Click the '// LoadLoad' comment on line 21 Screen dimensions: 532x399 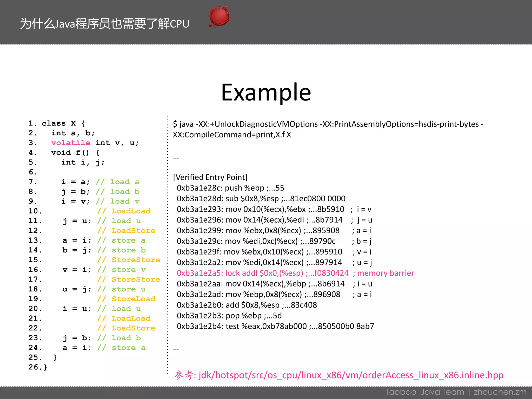pos(124,318)
